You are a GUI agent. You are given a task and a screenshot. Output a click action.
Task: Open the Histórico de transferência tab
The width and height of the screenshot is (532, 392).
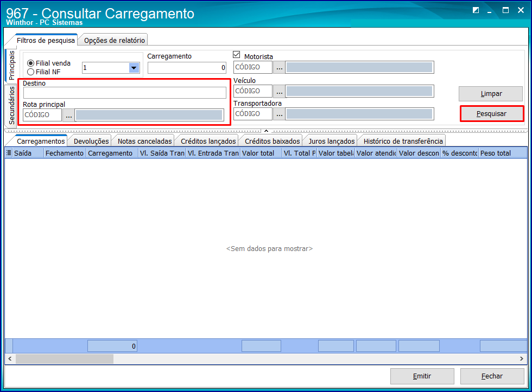tap(403, 142)
